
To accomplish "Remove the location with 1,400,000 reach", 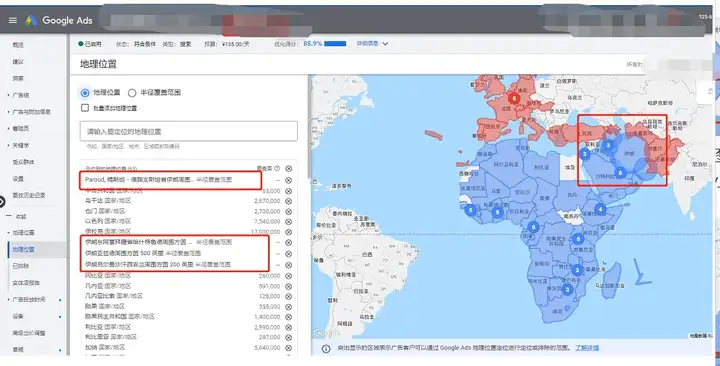I will 288,317.
